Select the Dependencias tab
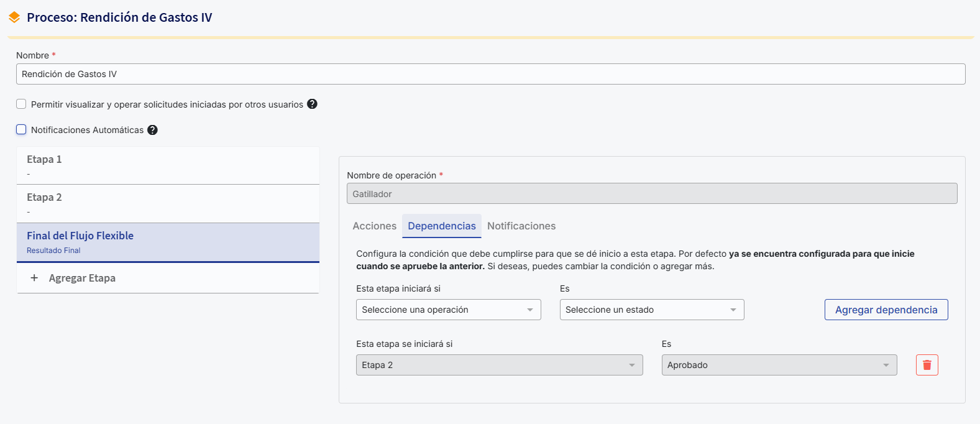This screenshot has height=424, width=980. (x=441, y=226)
